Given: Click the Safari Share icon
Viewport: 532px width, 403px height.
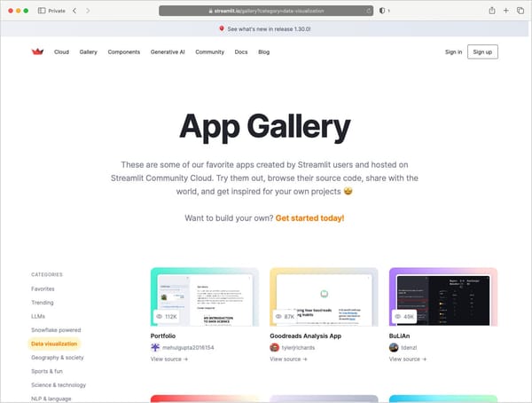Looking at the screenshot, I should click(x=492, y=11).
